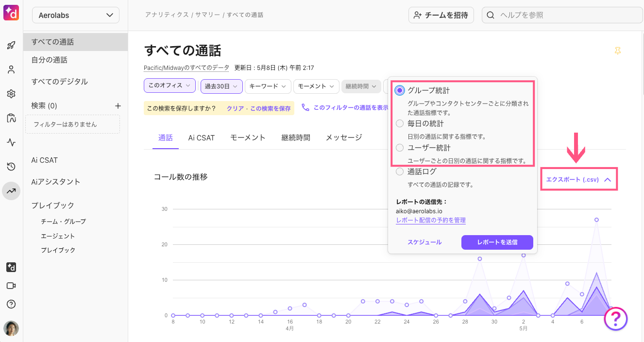Focus the ヘルプを参照 search field
Screen dimensions: 644x342
562,15
